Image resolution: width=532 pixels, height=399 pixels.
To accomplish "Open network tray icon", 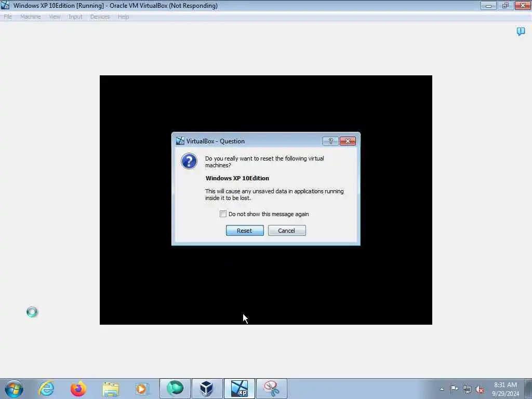I will coord(467,389).
